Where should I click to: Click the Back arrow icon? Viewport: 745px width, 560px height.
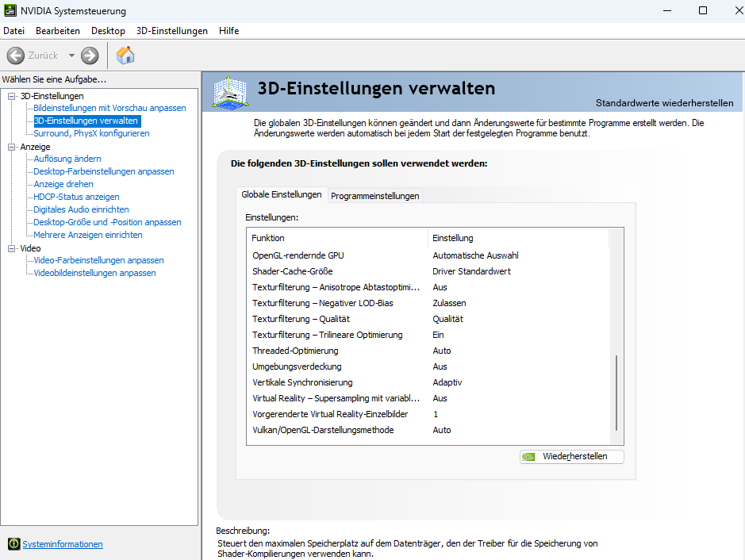pos(16,56)
